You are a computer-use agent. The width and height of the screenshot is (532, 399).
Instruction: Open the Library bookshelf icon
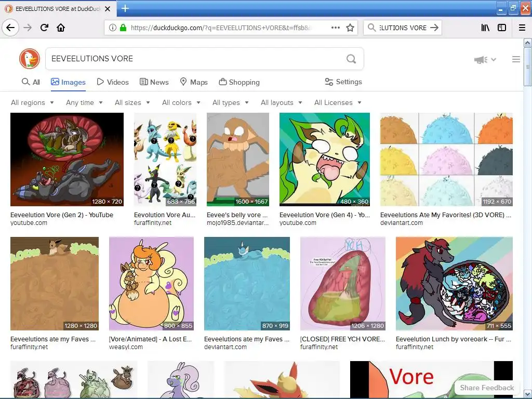(485, 28)
